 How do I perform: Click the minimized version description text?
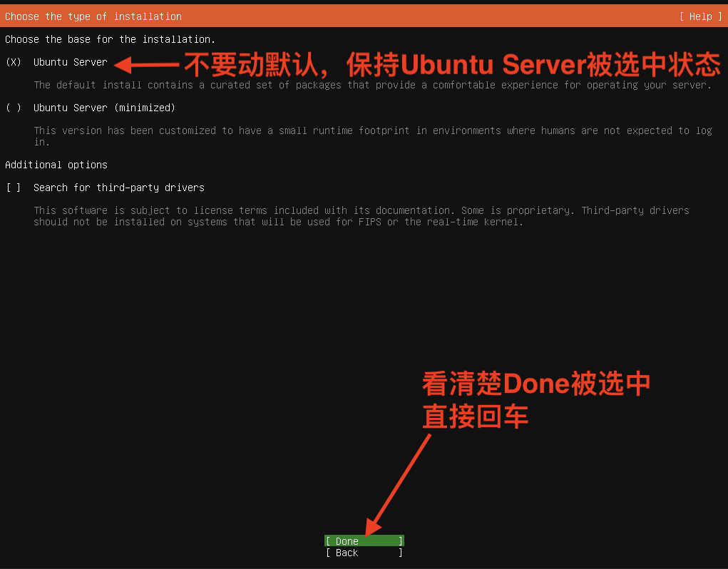coord(372,136)
